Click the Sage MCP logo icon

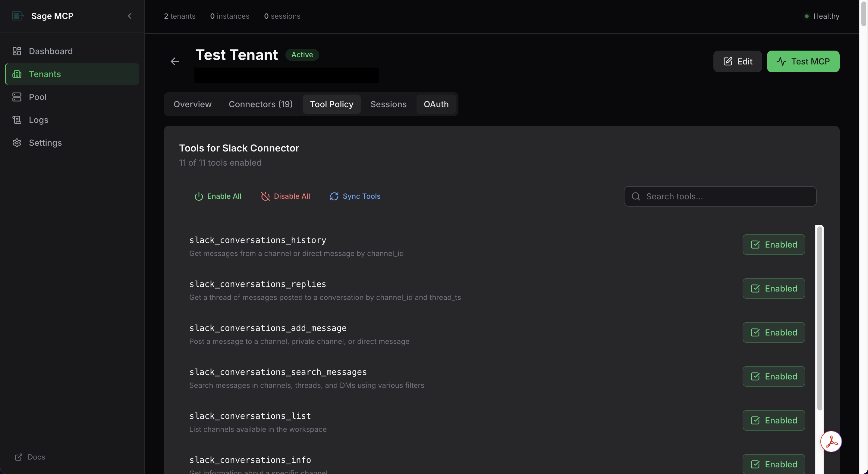(17, 16)
